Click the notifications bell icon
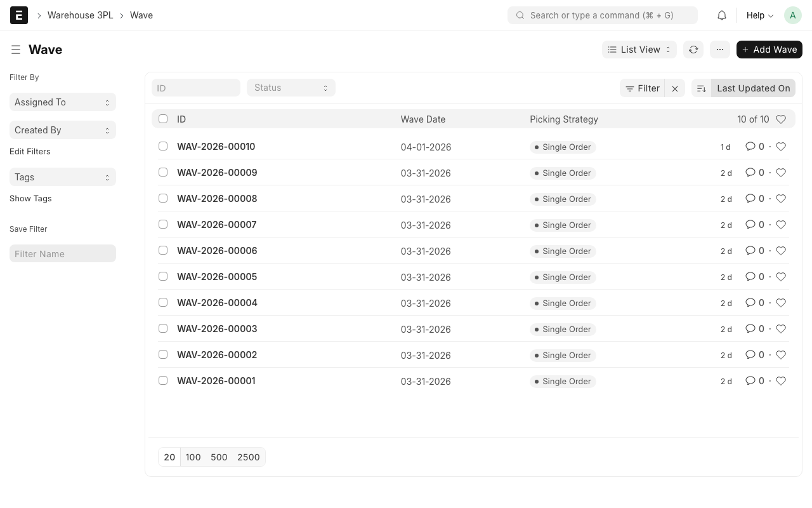Image resolution: width=812 pixels, height=508 pixels. point(722,15)
